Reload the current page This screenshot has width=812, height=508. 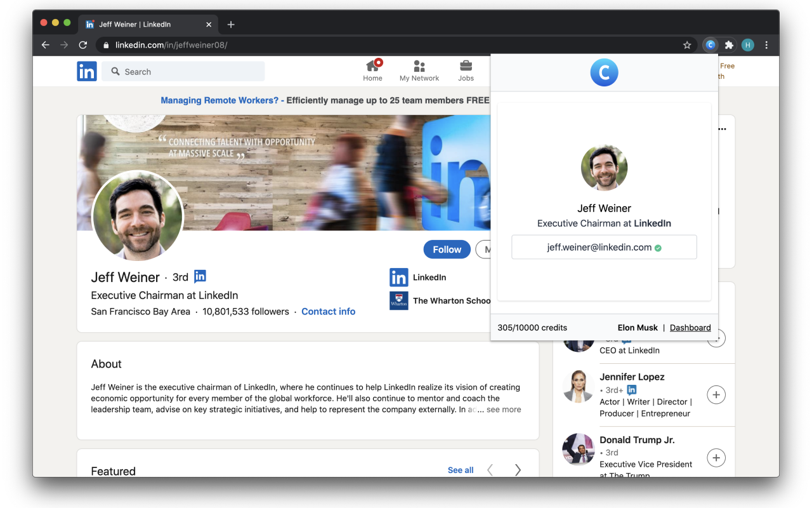point(82,45)
